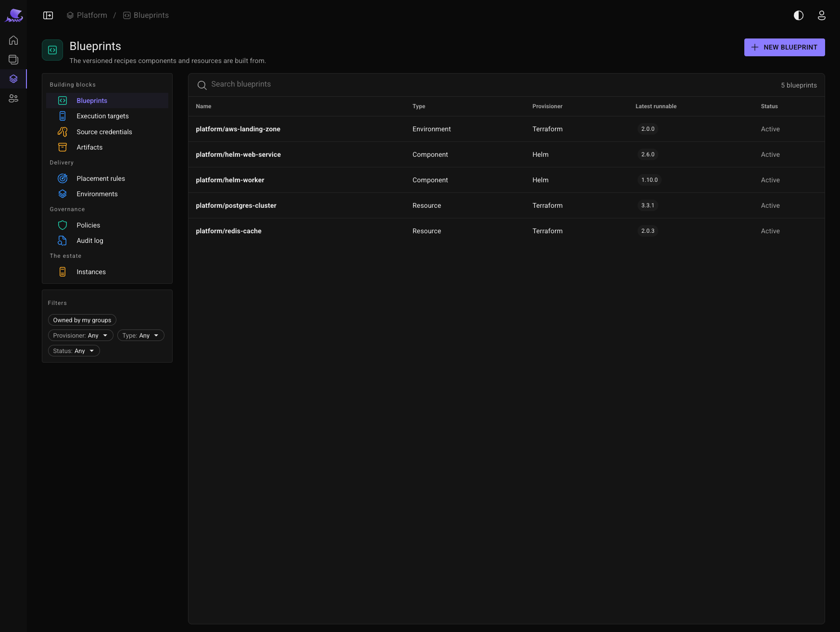This screenshot has width=840, height=632.
Task: Click the ship logo in top corner
Action: pos(14,15)
